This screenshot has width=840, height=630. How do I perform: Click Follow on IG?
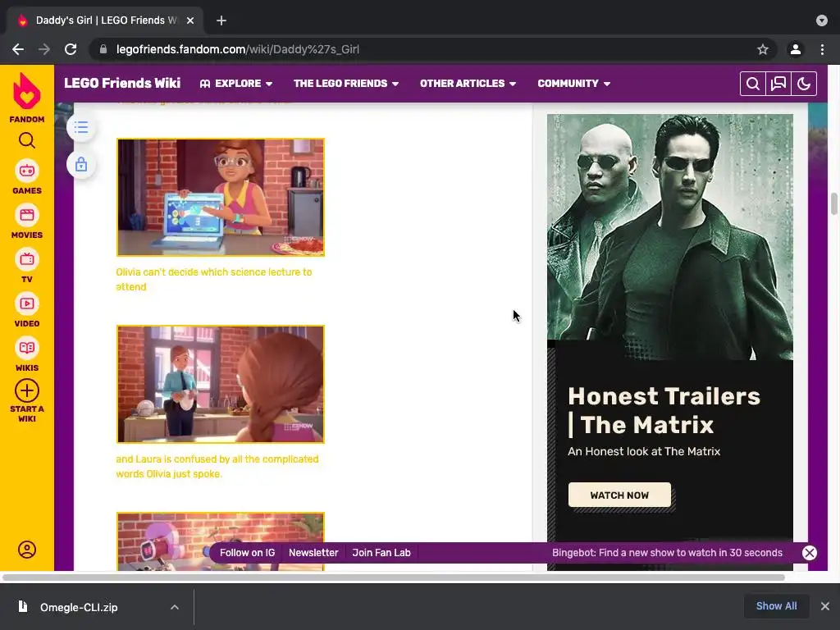tap(247, 553)
